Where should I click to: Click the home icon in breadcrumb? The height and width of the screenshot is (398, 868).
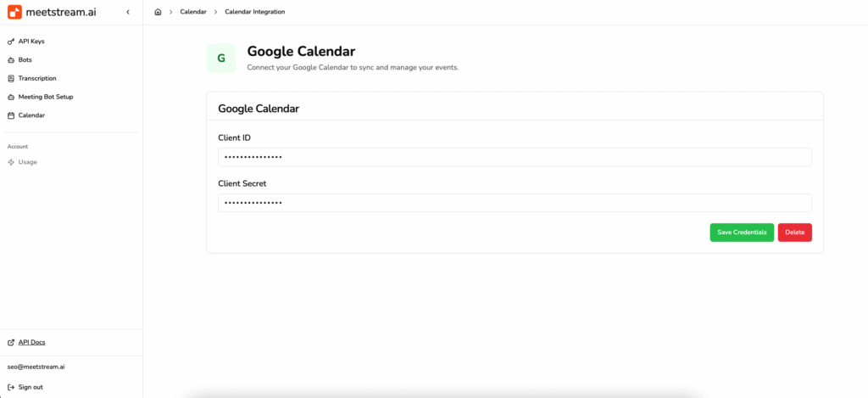pyautogui.click(x=159, y=12)
